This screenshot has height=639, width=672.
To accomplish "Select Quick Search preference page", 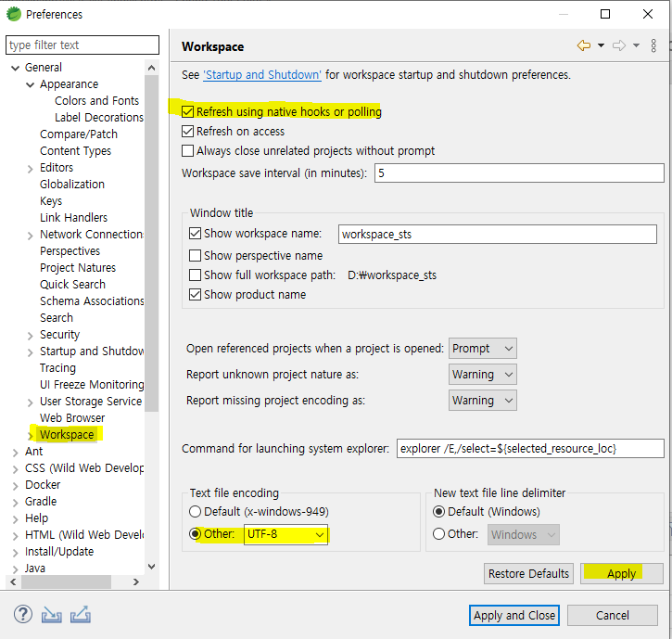I will pyautogui.click(x=72, y=285).
